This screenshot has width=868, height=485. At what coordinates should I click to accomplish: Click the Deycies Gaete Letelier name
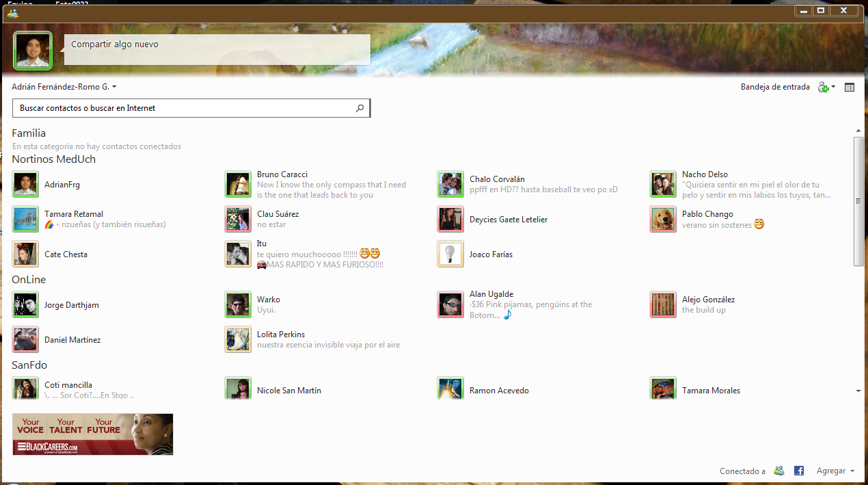coord(508,220)
